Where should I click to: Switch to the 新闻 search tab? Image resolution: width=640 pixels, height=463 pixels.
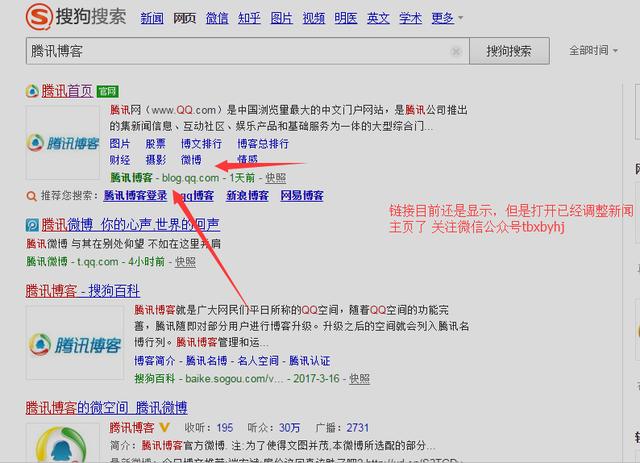click(152, 19)
